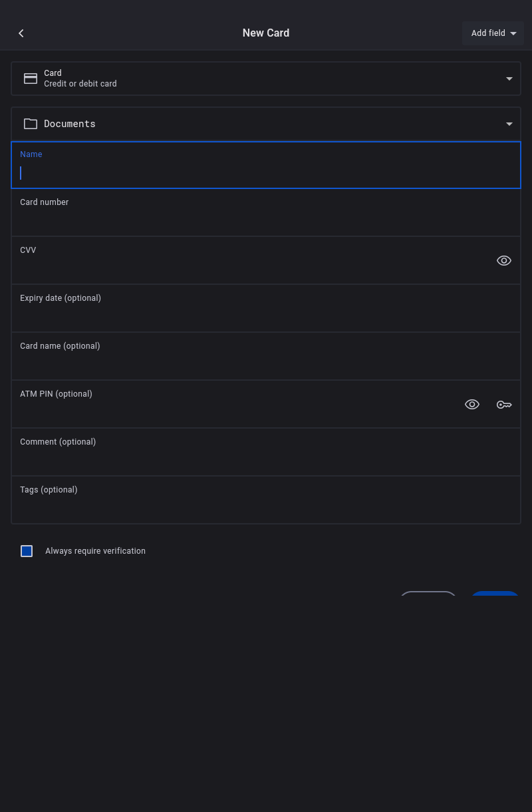Show the CVV with eye icon

(x=504, y=261)
